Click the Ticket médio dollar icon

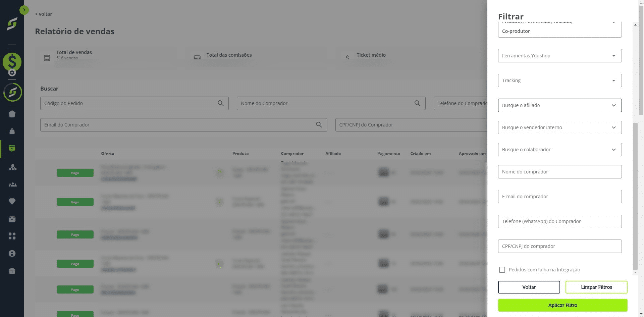click(347, 57)
